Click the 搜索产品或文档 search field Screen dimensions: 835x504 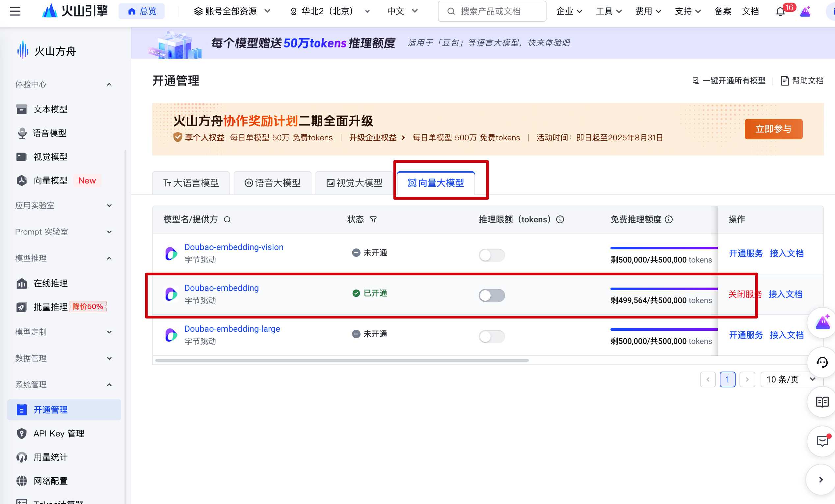coord(492,12)
